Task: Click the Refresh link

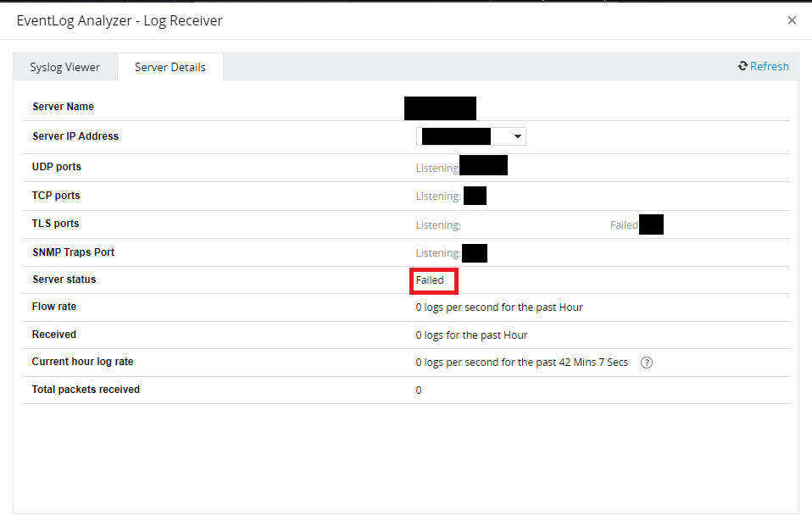Action: click(x=769, y=66)
